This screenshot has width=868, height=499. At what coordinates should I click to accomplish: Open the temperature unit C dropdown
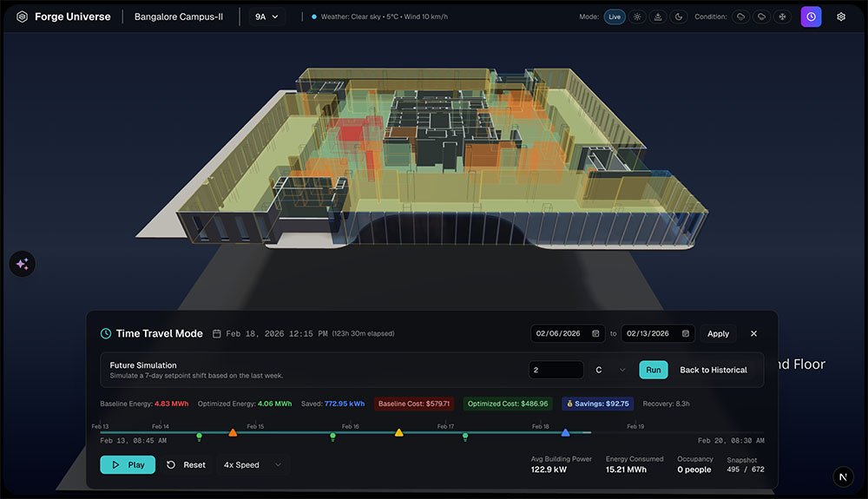point(610,370)
